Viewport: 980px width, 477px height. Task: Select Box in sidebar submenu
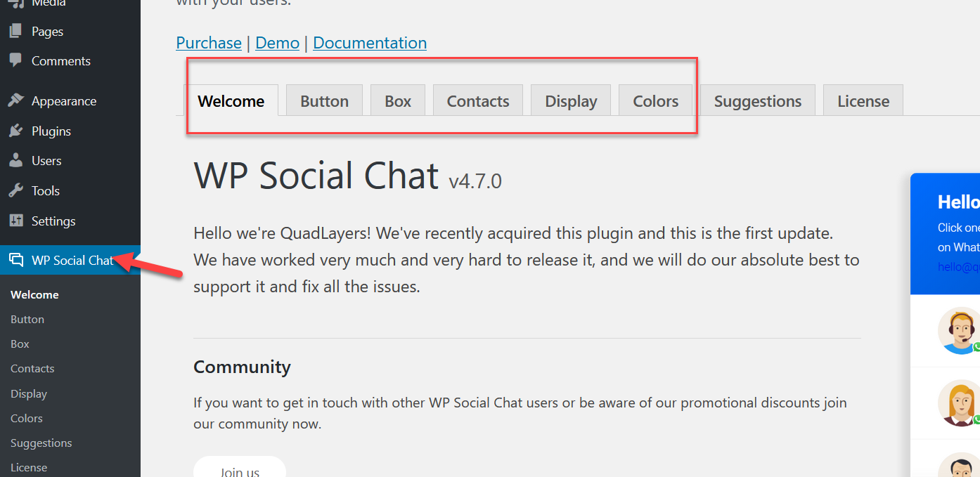[20, 344]
